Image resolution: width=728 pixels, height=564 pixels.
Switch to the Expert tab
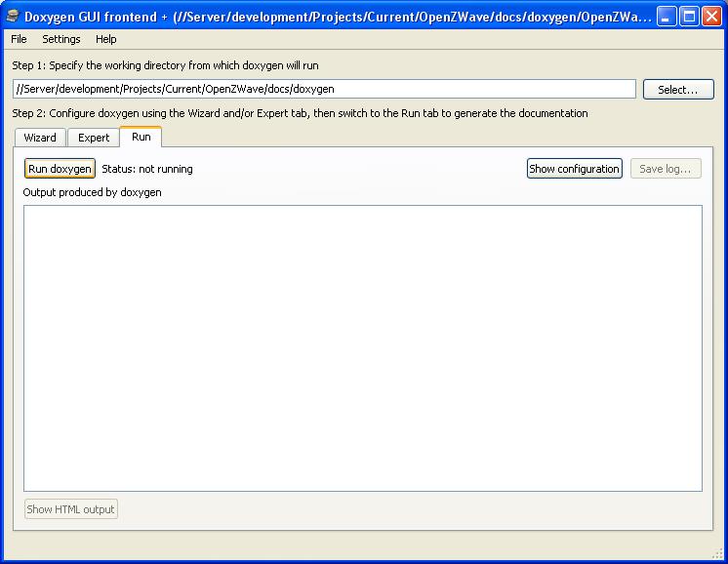coord(94,138)
